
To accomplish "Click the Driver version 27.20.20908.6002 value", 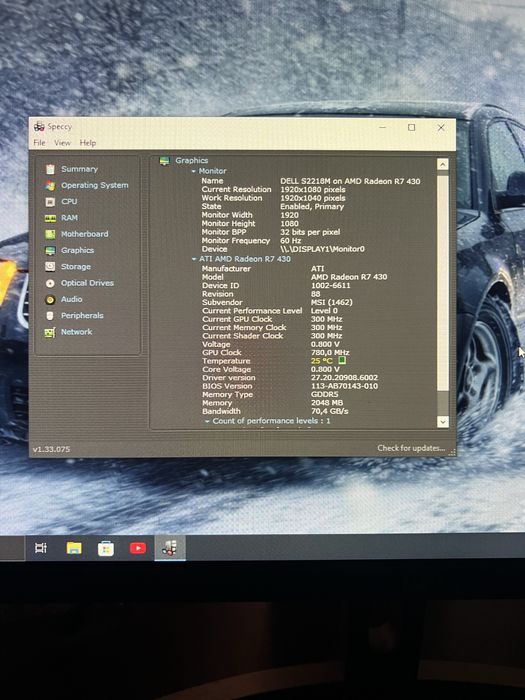I will tap(344, 378).
